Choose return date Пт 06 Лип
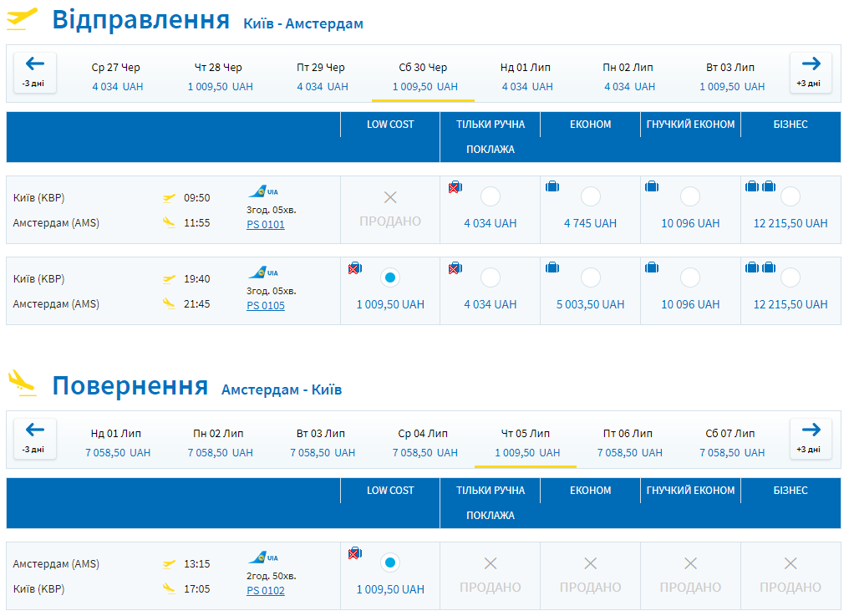This screenshot has width=849, height=616. point(628,442)
